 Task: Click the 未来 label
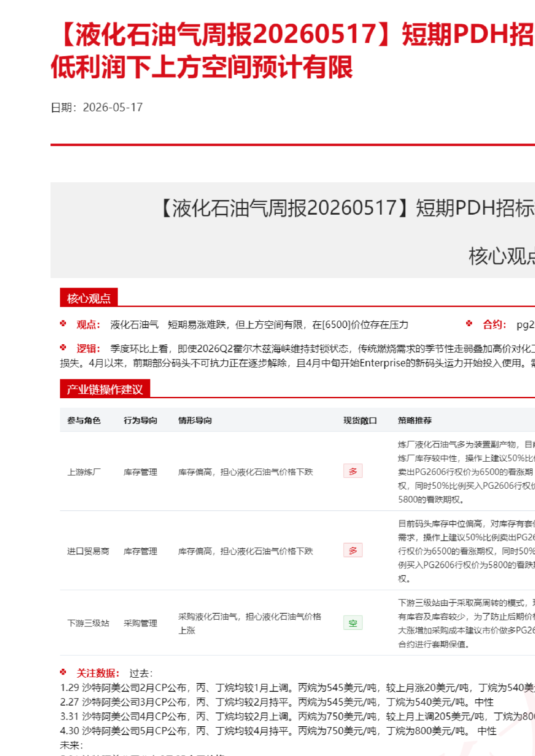[x=71, y=745]
